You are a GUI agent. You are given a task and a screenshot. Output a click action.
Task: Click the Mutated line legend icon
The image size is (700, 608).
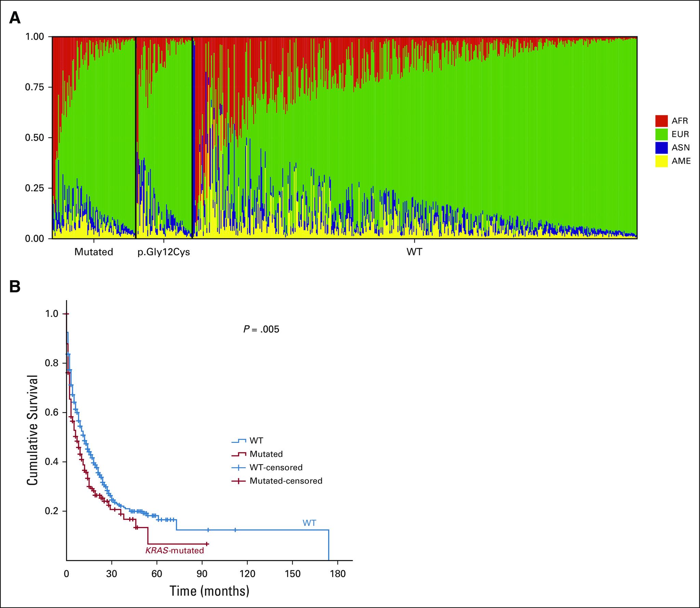(239, 454)
